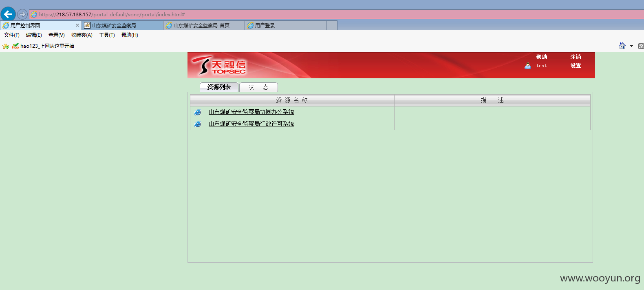Click the 天融信 TOPSEC logo

[x=219, y=65]
